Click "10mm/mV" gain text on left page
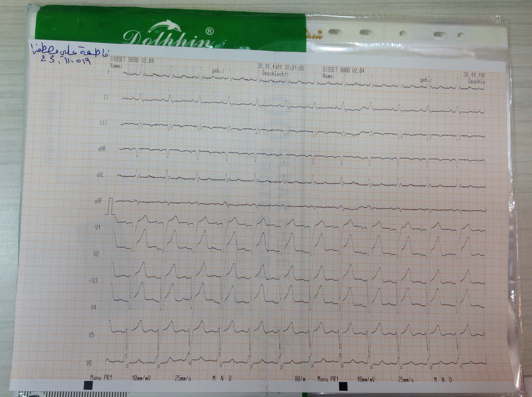The height and width of the screenshot is (397, 532). pos(141,378)
